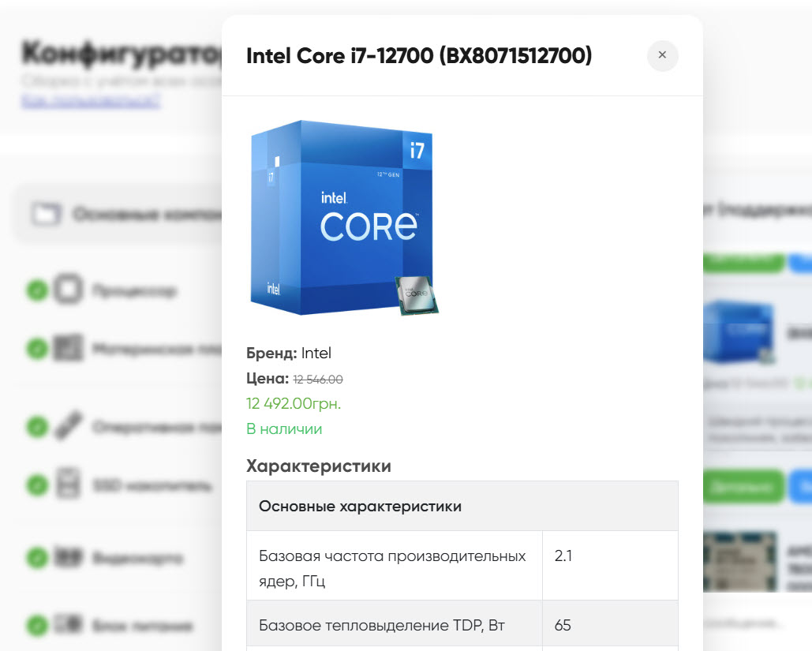The width and height of the screenshot is (812, 651).
Task: Click the blurred RAM stick icon in the background sidebar
Action: tap(69, 425)
